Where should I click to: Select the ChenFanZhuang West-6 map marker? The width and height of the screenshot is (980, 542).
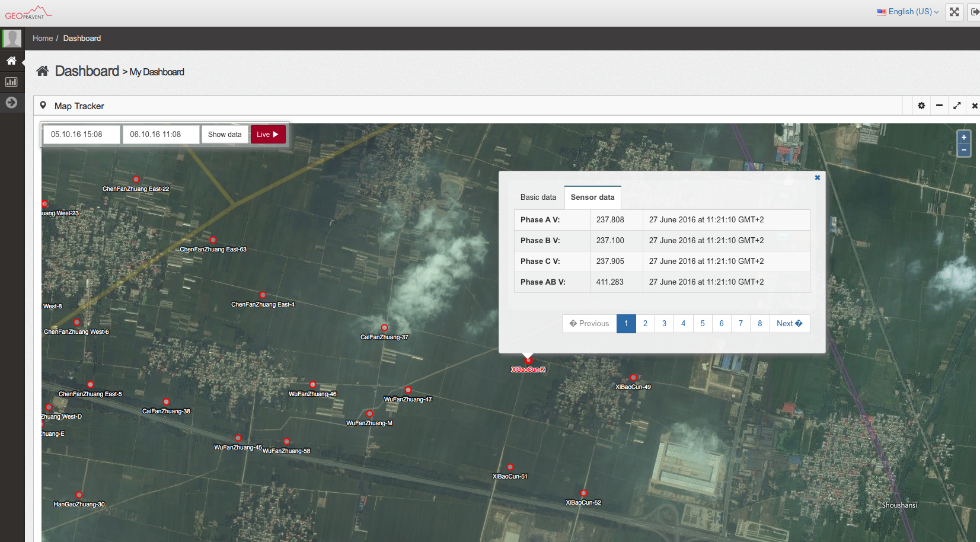pos(76,322)
